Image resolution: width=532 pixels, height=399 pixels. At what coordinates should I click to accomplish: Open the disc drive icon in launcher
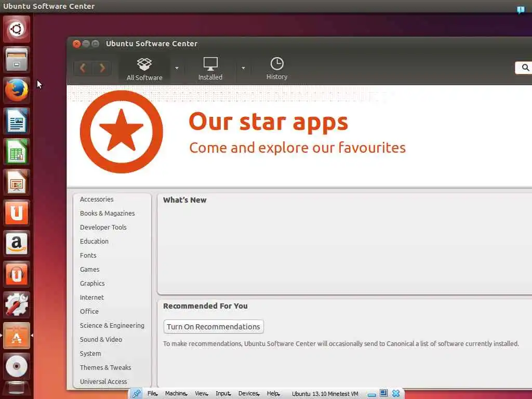tap(16, 366)
